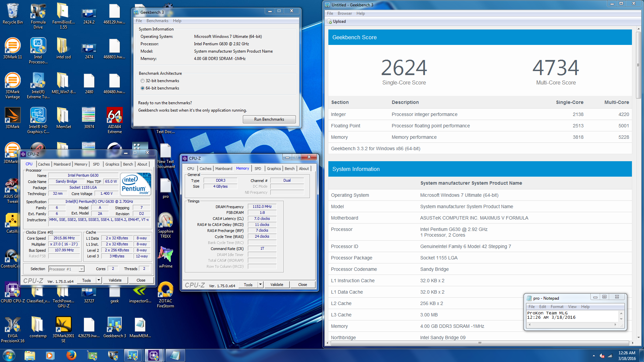Click the Run Benchmarks button
The height and width of the screenshot is (362, 644).
269,119
